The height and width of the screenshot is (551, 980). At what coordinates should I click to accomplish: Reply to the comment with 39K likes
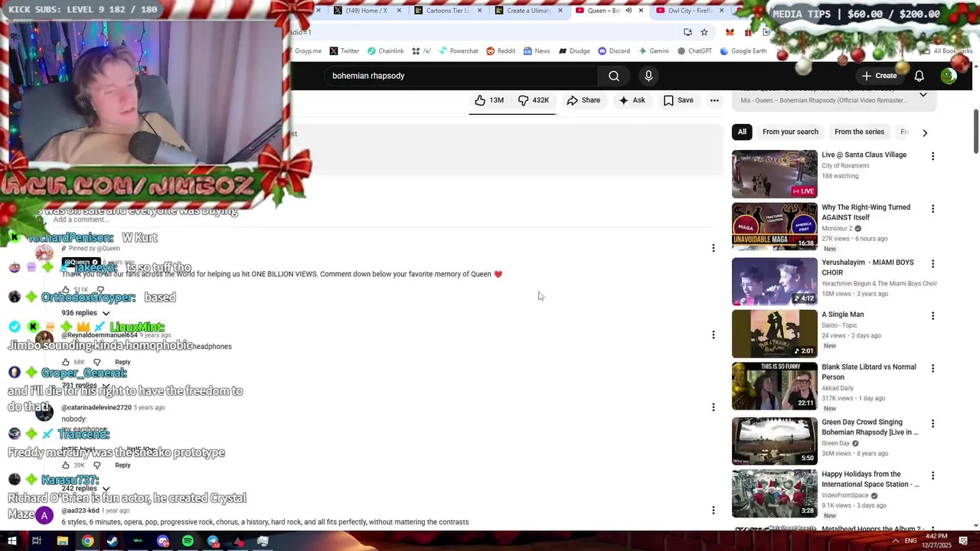pos(122,465)
